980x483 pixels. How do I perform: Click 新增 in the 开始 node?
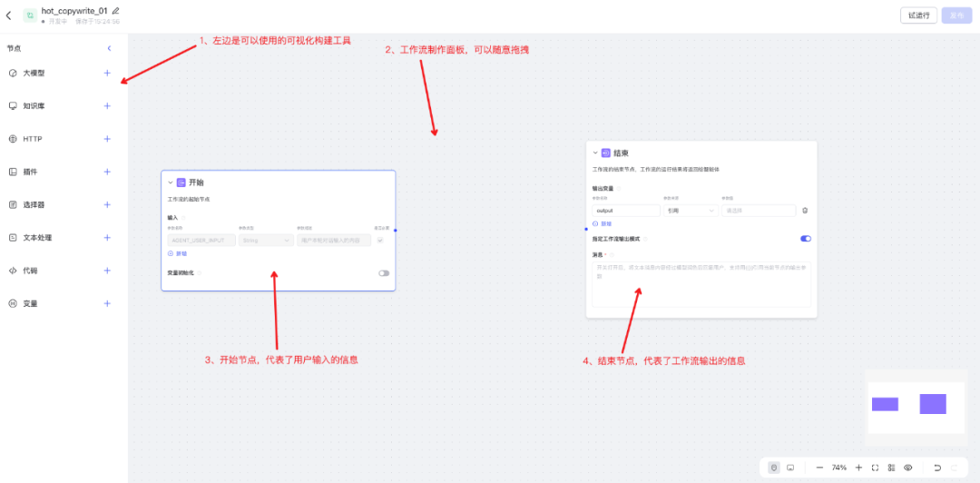(178, 253)
